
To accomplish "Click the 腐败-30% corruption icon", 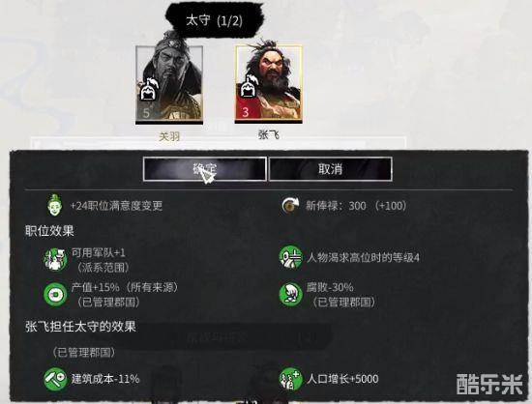I will point(290,294).
